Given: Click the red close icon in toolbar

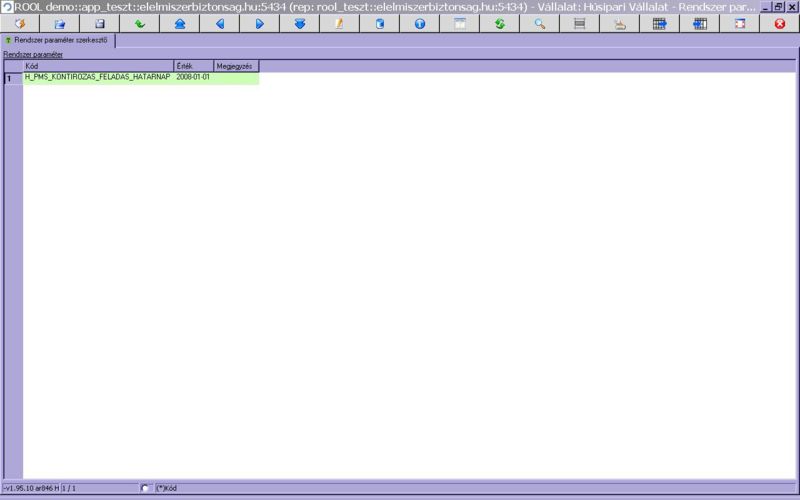Looking at the screenshot, I should pos(780,23).
